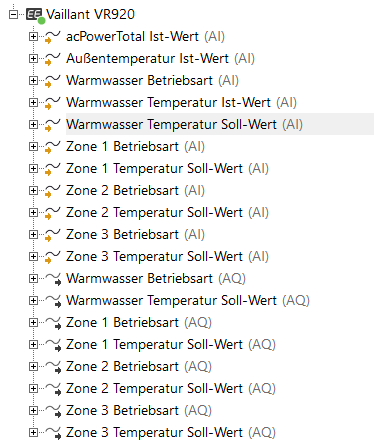Select Warmwasser Betriebsart (AI) entry
This screenshot has height=446, width=374.
click(x=152, y=80)
